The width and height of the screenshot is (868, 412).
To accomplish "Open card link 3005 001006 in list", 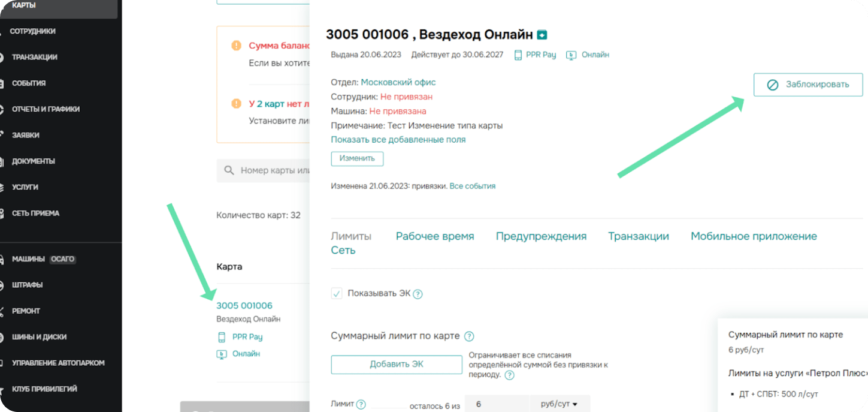I will 244,306.
